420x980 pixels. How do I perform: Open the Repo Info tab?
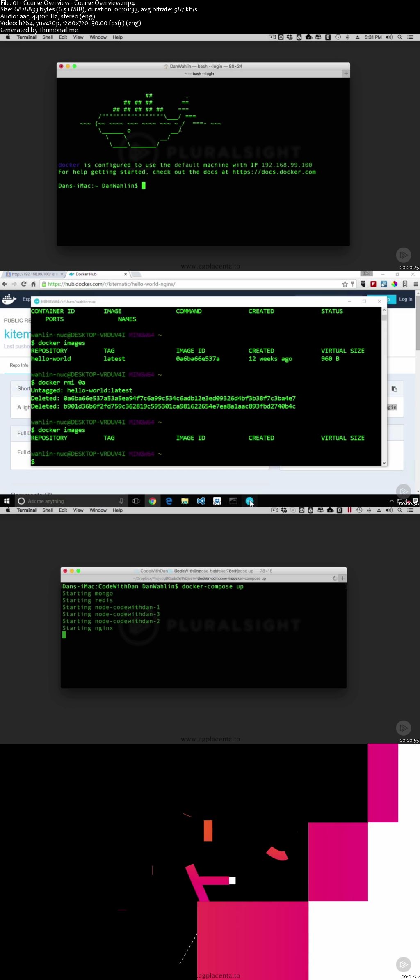(x=19, y=365)
